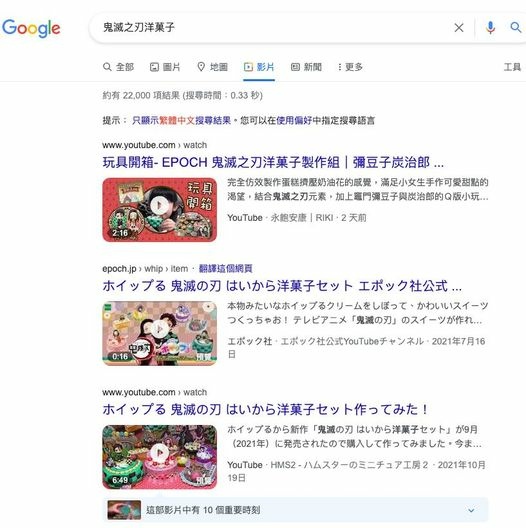
Task: Play the epoch.jp 0:16 video thumbnail
Action: [160, 333]
